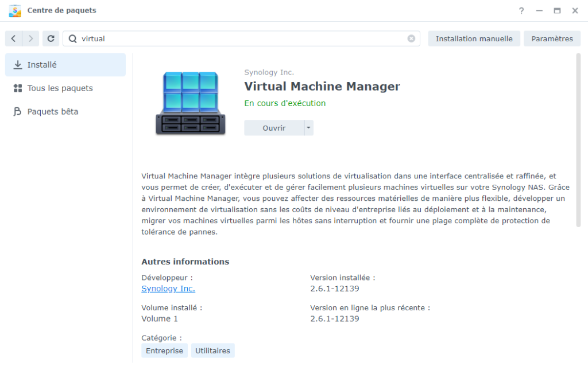The height and width of the screenshot is (370, 588).
Task: Select the Installé sidebar section
Action: coord(65,65)
